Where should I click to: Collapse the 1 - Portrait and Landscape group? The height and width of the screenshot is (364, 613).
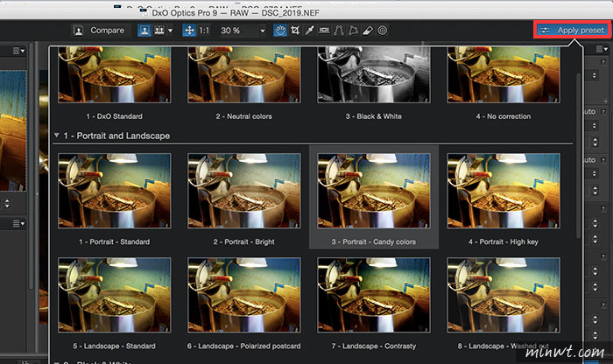57,136
